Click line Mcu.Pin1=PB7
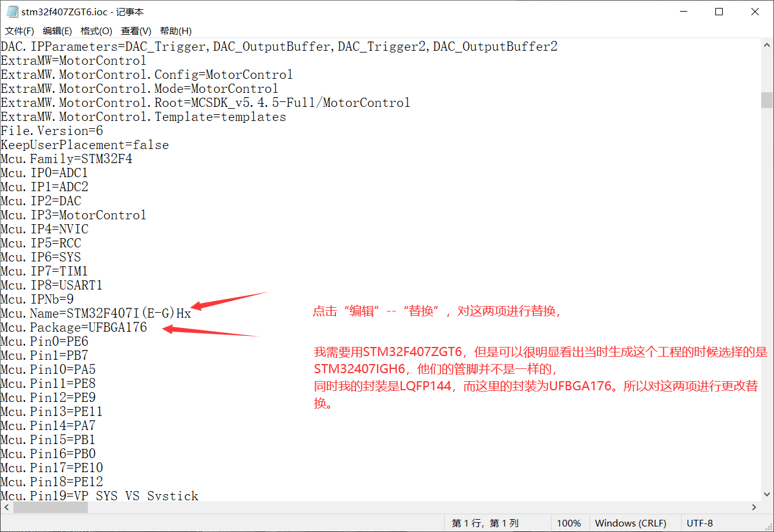The width and height of the screenshot is (774, 532). (45, 355)
